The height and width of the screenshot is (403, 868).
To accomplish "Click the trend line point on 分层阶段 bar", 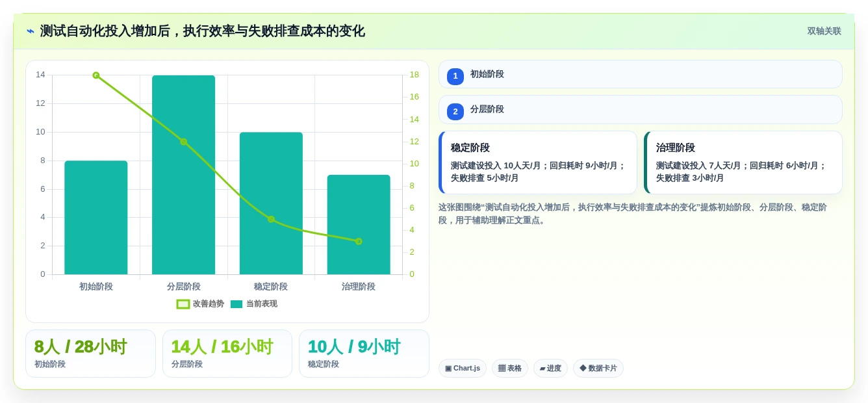I will [184, 142].
